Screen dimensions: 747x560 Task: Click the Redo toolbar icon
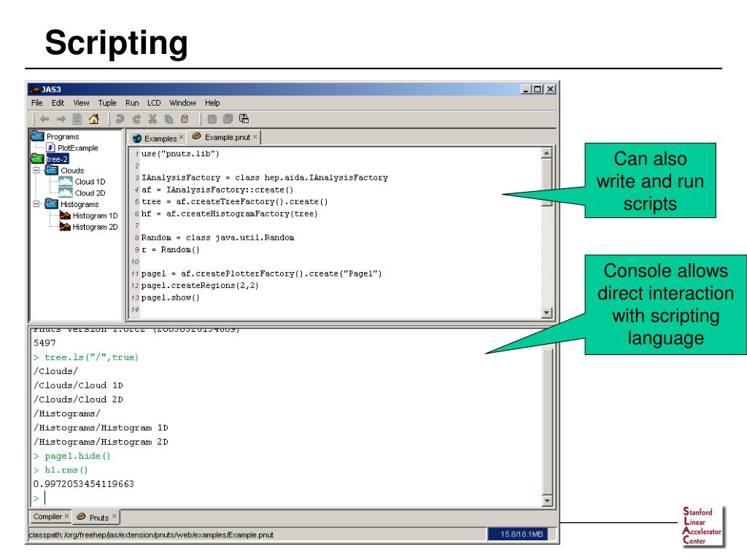click(136, 119)
